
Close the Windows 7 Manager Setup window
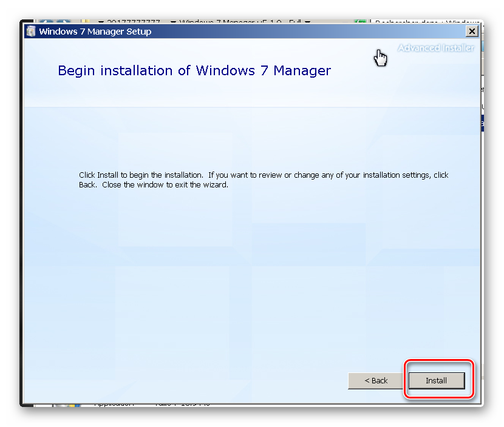(x=471, y=31)
